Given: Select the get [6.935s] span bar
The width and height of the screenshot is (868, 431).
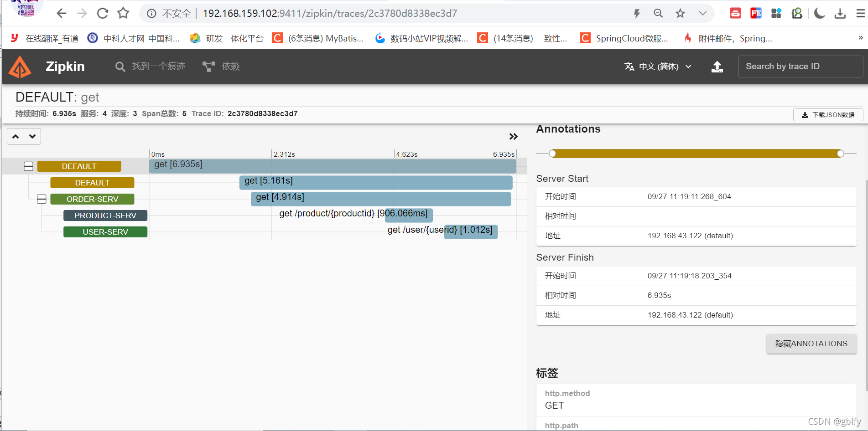Looking at the screenshot, I should coord(333,166).
